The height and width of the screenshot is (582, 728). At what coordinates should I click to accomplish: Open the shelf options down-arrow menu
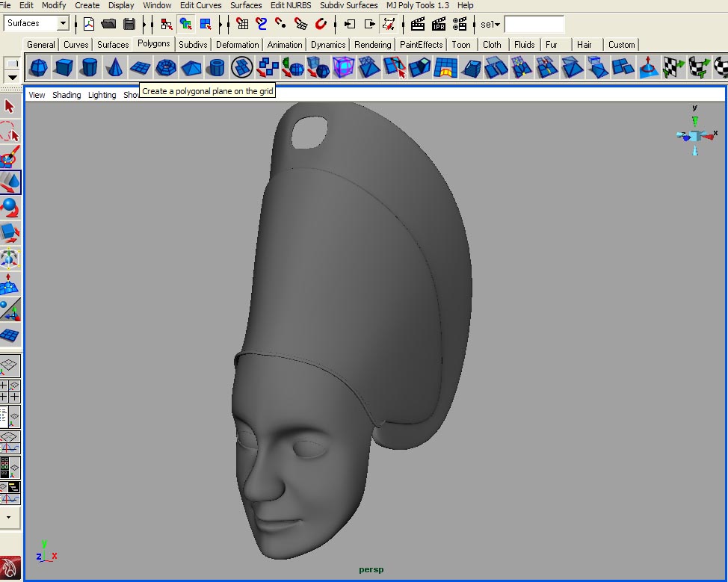[12, 77]
